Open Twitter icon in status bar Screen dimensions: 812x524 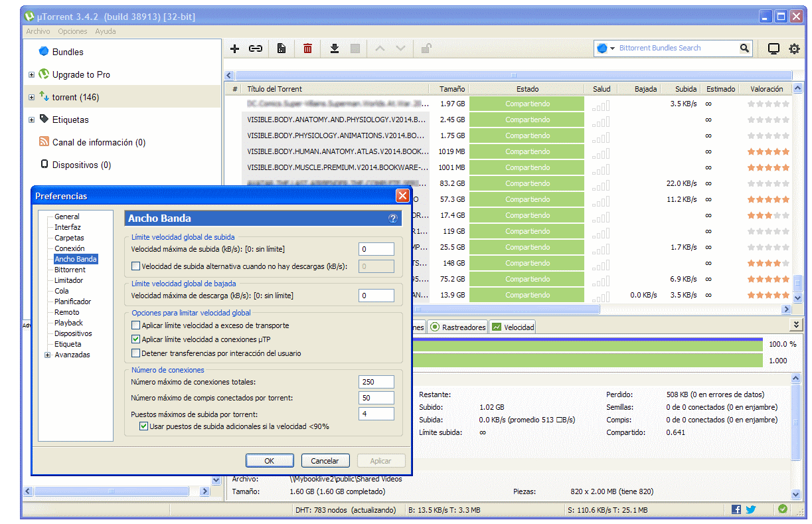(x=751, y=509)
